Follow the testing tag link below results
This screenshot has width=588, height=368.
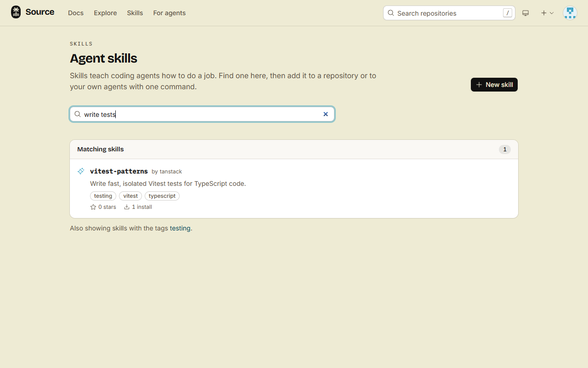coord(180,228)
